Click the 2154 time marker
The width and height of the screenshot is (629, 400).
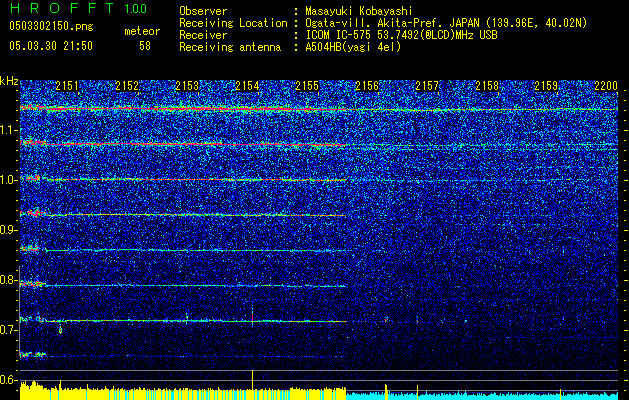(247, 87)
